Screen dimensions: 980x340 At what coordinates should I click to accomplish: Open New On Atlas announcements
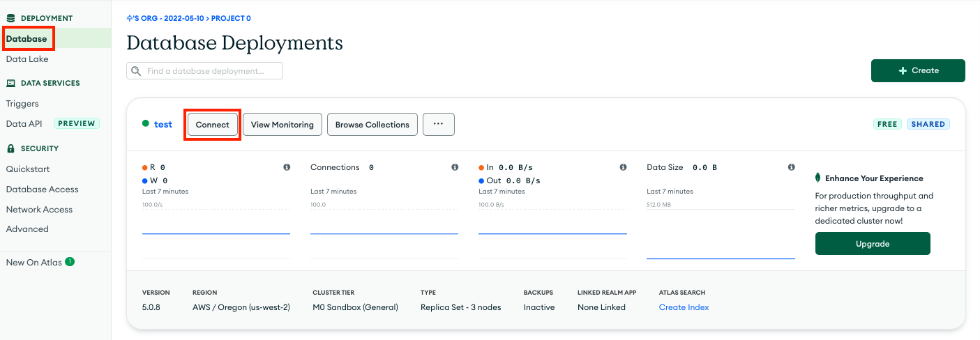34,263
